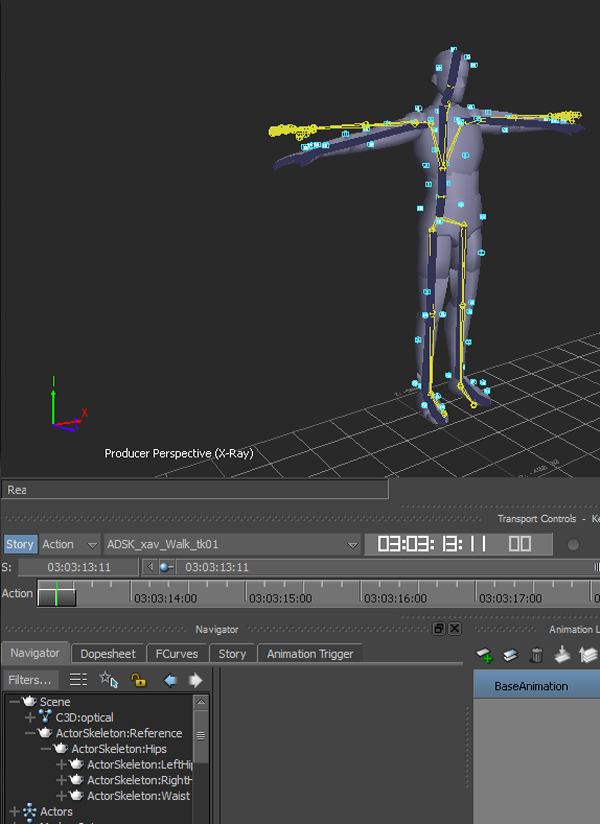The height and width of the screenshot is (824, 600).
Task: Click the left arrow before the time slider
Action: point(150,566)
